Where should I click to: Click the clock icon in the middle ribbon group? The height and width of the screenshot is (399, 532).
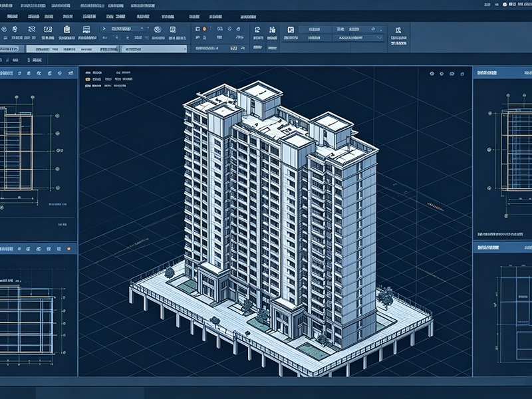pyautogui.click(x=229, y=29)
